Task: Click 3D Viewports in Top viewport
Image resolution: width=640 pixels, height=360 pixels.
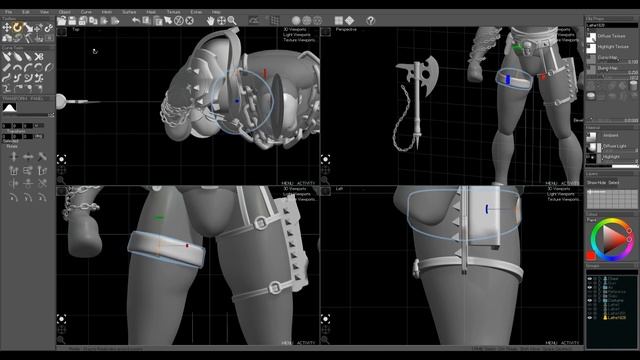Action: (x=295, y=29)
